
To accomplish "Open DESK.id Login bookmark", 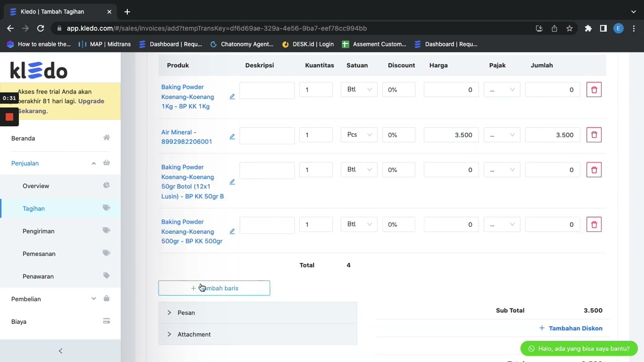I will click(x=307, y=44).
